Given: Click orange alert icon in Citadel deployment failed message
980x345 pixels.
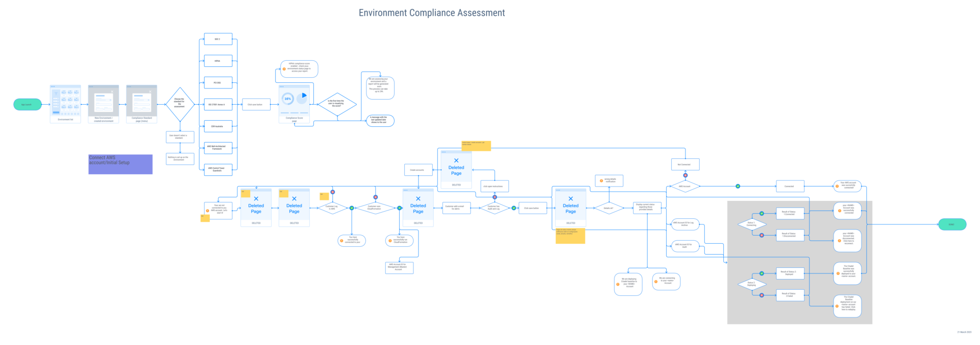Looking at the screenshot, I should point(837,306).
